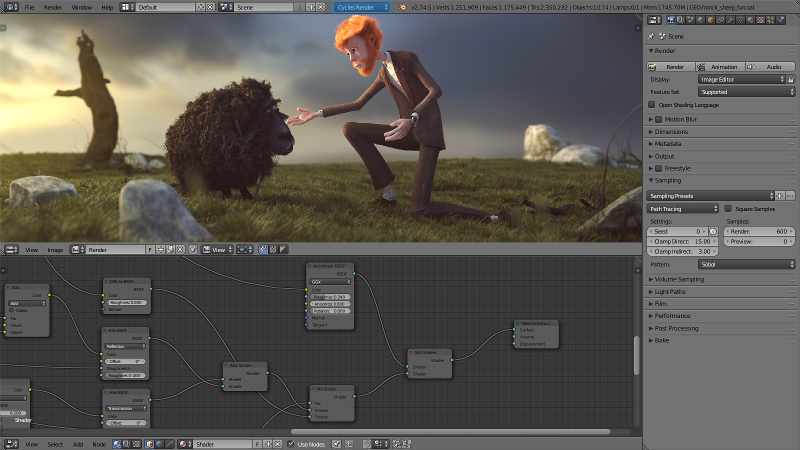Open the Add menu in node editor

[78, 444]
